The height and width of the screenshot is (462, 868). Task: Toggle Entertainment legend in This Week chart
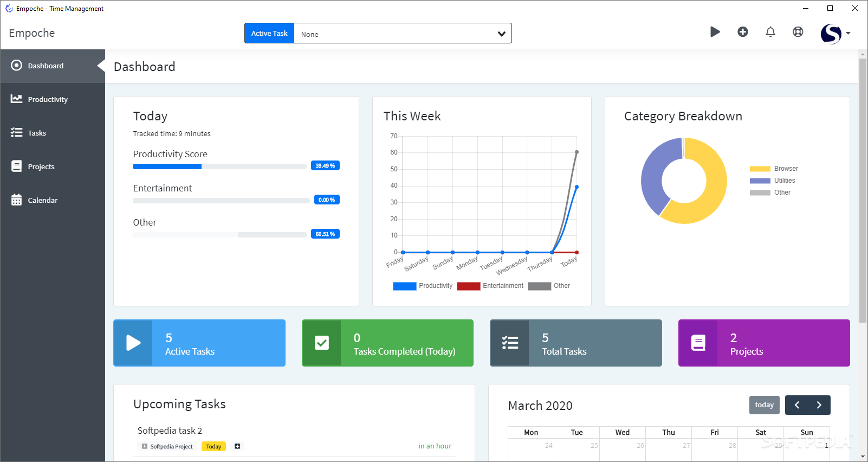[x=490, y=286]
